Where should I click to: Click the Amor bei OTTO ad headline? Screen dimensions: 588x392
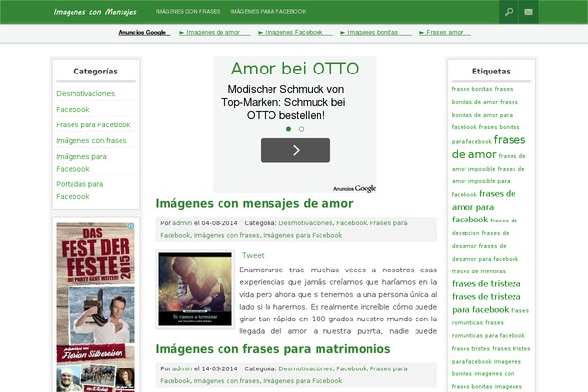295,69
